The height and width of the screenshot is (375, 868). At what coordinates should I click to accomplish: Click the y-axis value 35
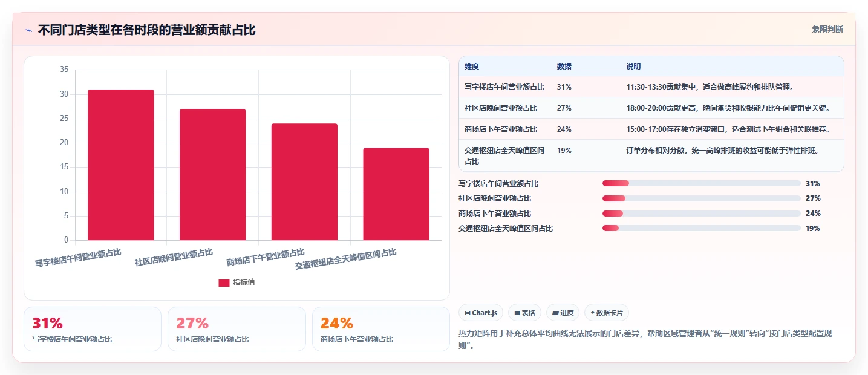click(x=64, y=70)
